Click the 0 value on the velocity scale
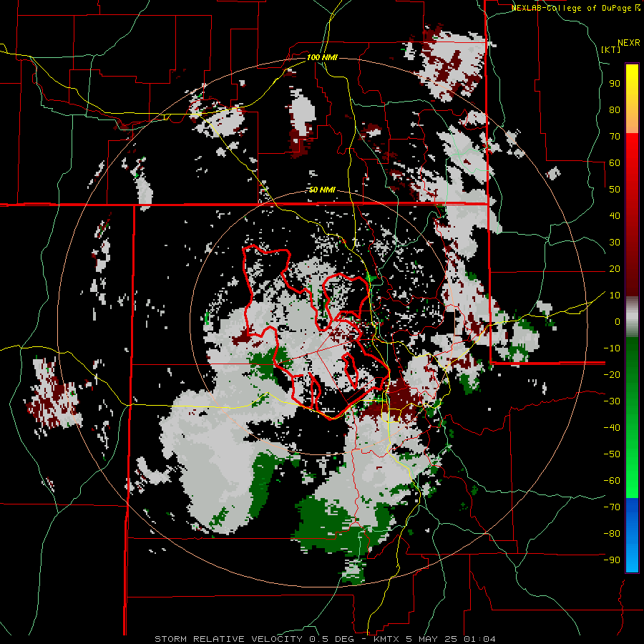This screenshot has height=644, width=644. coord(618,321)
